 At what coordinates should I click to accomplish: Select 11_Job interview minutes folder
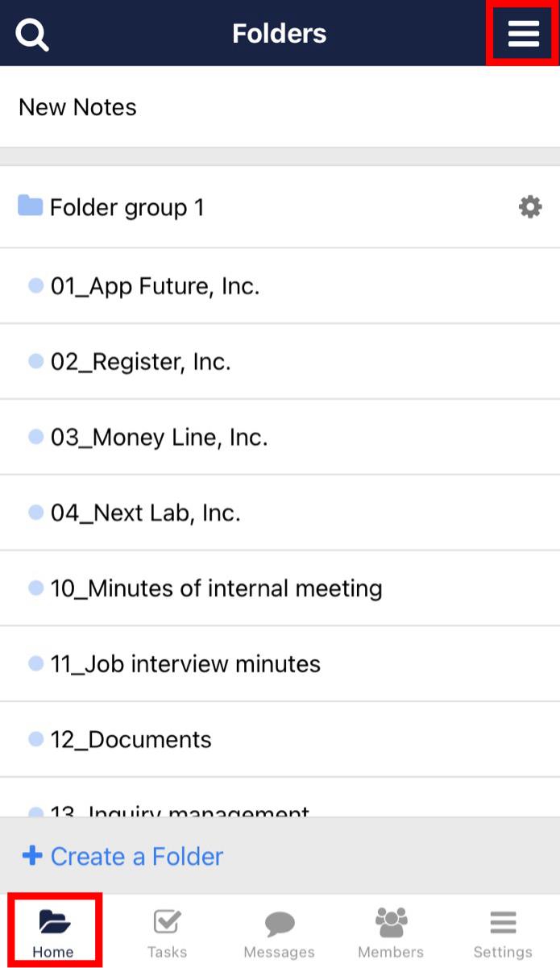185,664
